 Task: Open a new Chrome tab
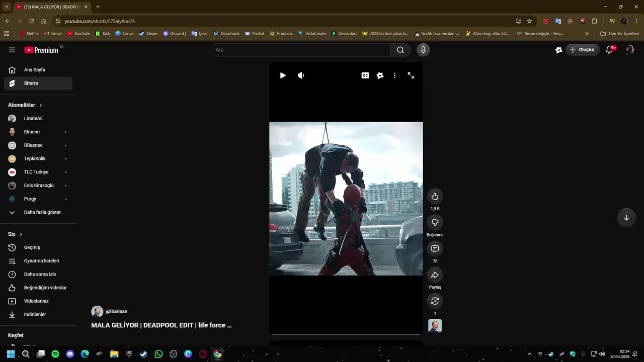(98, 7)
